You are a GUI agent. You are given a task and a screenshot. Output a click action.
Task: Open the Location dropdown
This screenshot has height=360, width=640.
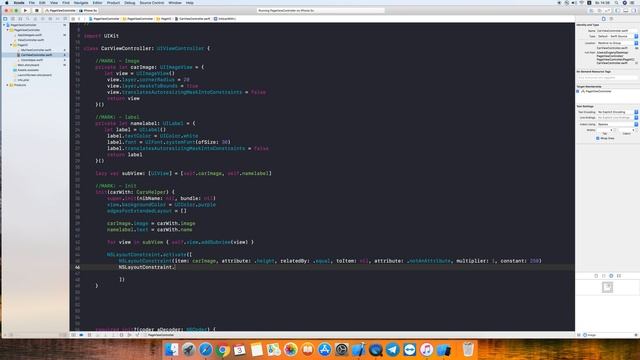click(x=617, y=43)
